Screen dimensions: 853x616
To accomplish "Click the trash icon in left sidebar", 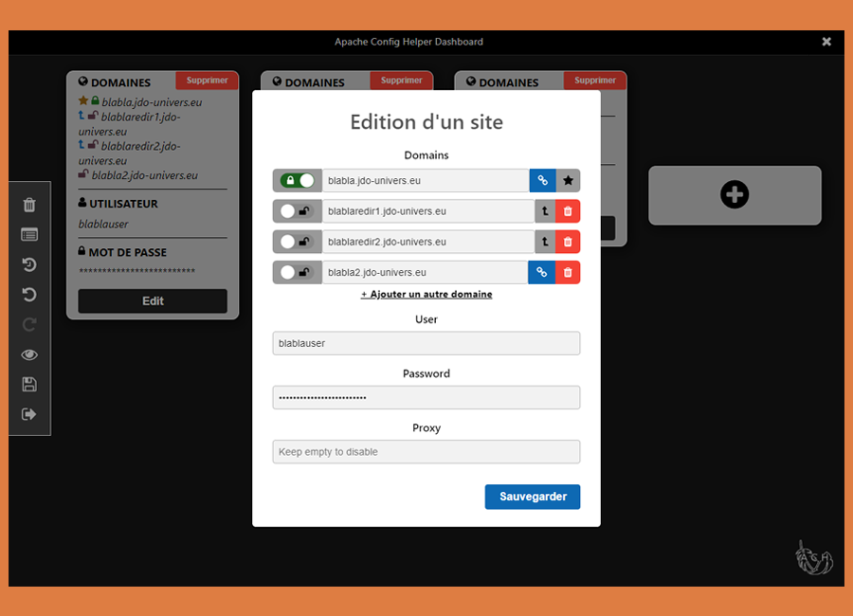I will (29, 205).
